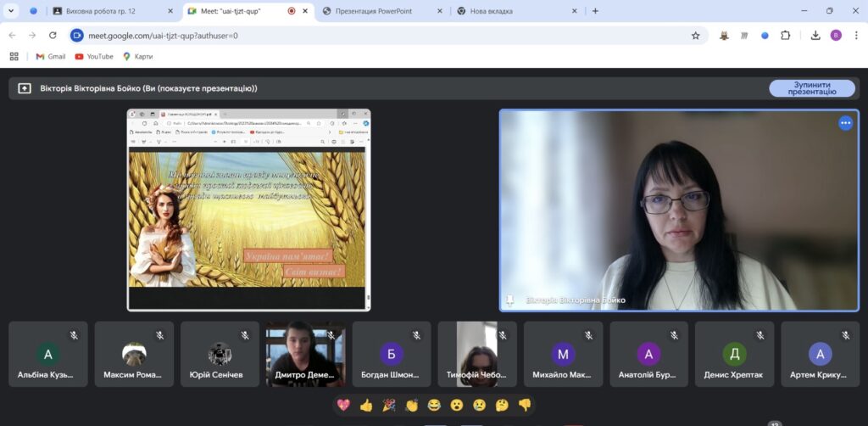This screenshot has height=426, width=868.
Task: Open the YouTube bookmark
Action: pos(94,57)
